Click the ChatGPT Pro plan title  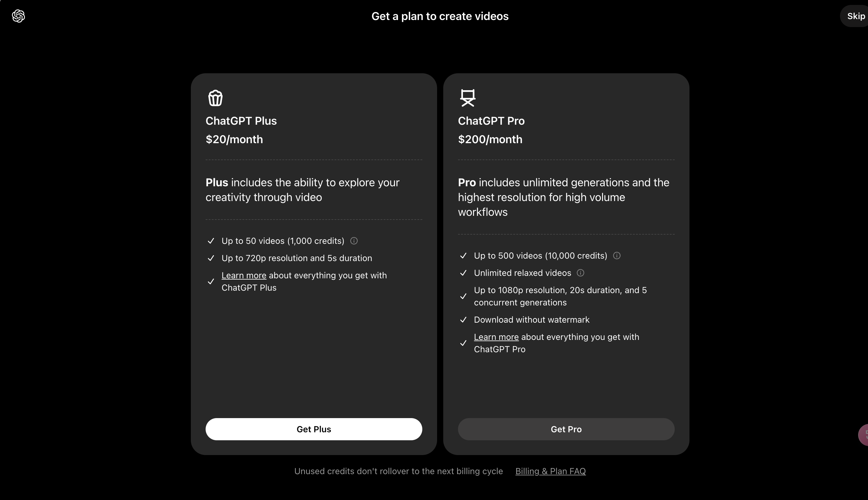(491, 121)
